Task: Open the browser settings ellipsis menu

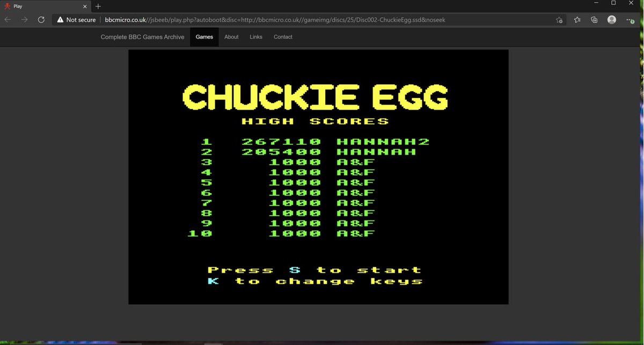Action: point(630,20)
